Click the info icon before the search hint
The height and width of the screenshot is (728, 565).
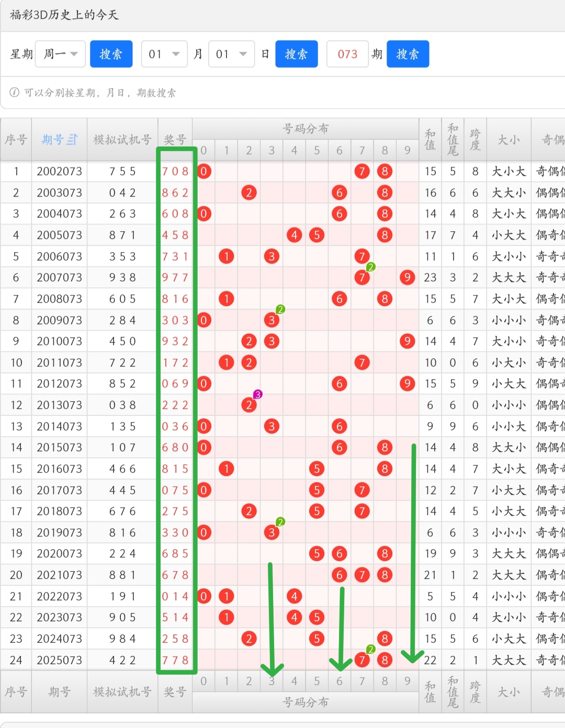14,93
